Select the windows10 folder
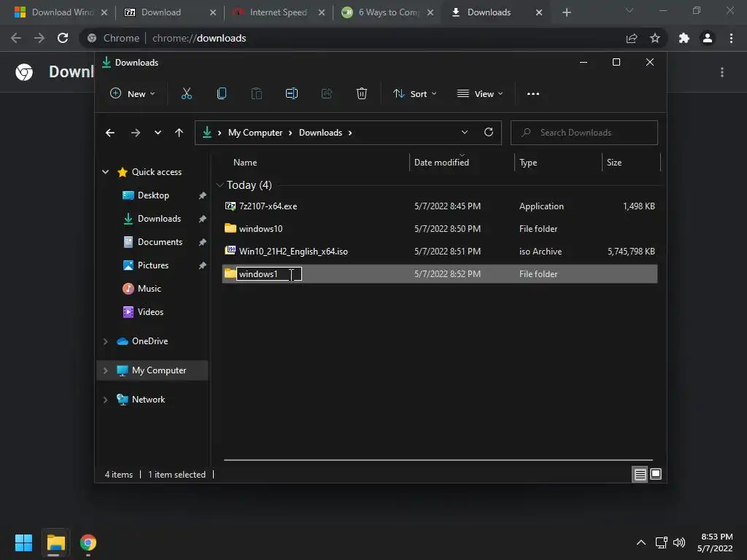The image size is (747, 560). pyautogui.click(x=440, y=228)
